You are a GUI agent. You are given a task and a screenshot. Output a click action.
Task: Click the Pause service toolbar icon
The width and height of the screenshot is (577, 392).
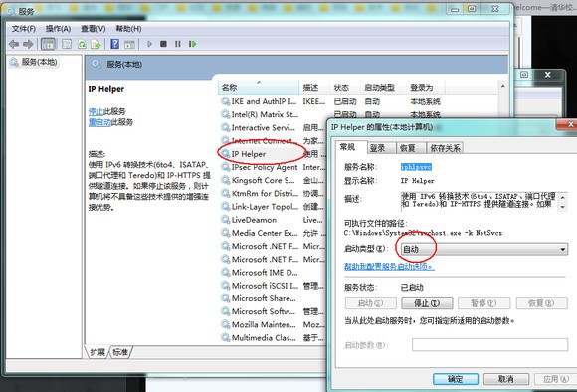click(178, 44)
